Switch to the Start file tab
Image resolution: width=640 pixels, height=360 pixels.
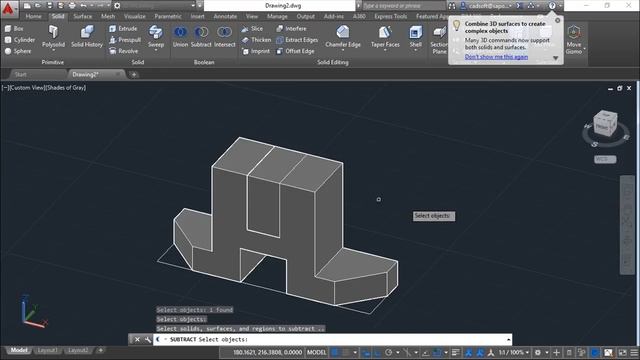click(21, 74)
